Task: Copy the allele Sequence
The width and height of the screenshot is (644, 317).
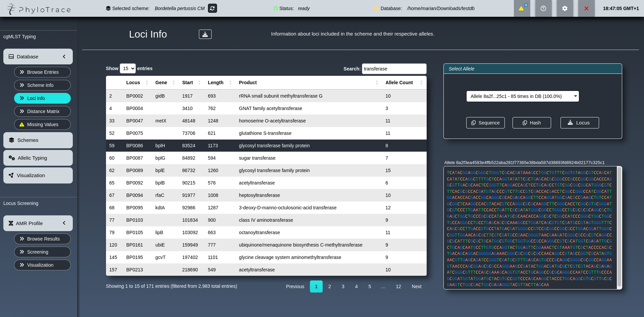Action: pos(485,123)
